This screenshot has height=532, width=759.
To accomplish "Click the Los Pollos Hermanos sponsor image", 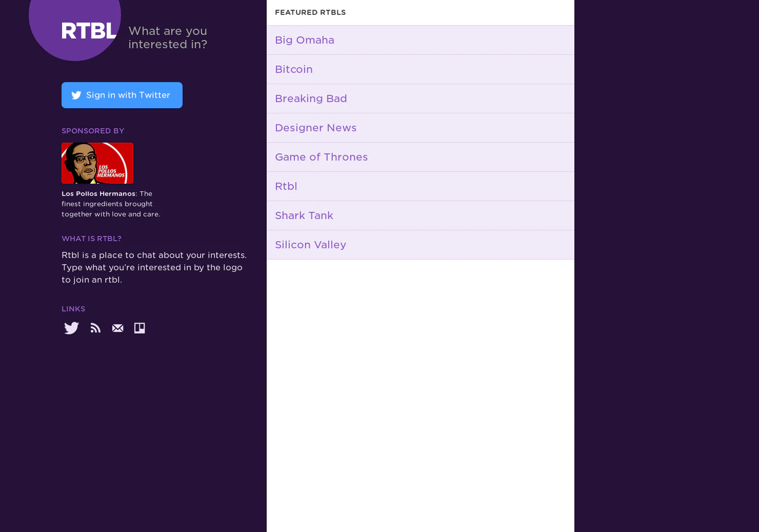I will click(97, 163).
